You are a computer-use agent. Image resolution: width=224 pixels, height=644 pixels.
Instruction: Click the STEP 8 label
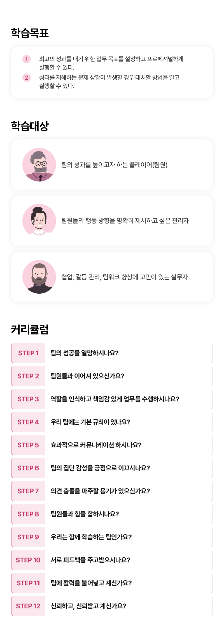click(28, 514)
